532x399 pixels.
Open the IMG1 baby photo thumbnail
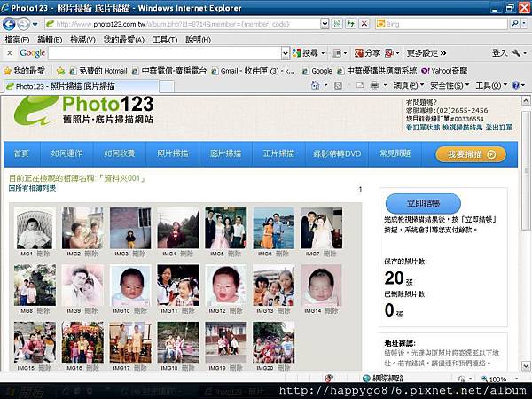tap(35, 228)
